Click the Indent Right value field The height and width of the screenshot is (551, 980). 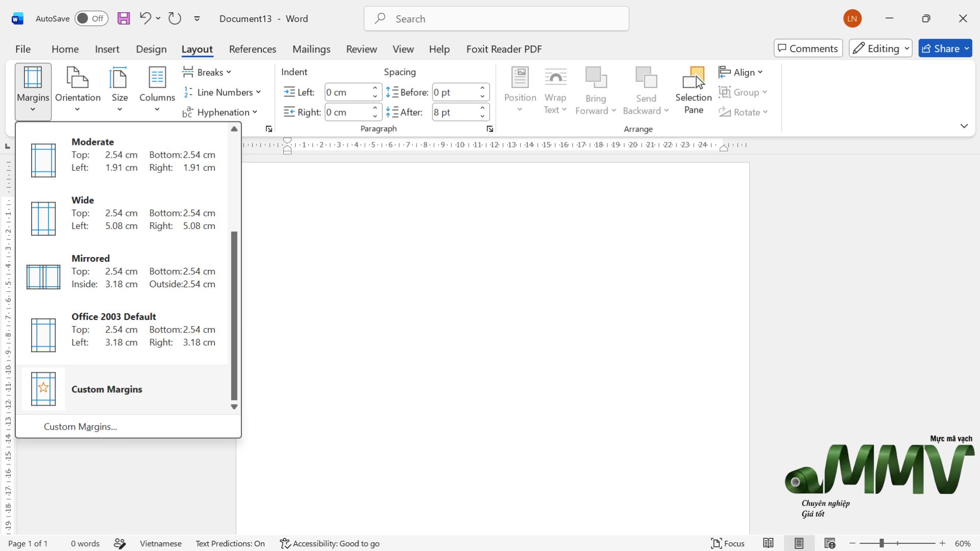click(x=347, y=112)
